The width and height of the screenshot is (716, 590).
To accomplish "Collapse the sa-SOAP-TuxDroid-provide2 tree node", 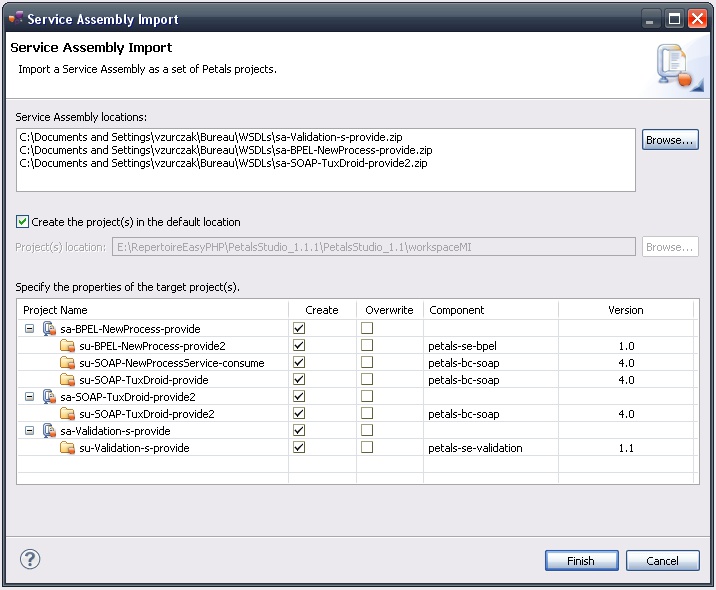I will [x=29, y=396].
